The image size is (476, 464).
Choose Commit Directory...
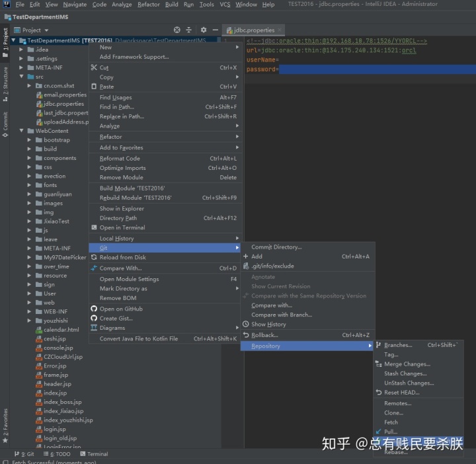pyautogui.click(x=308, y=247)
